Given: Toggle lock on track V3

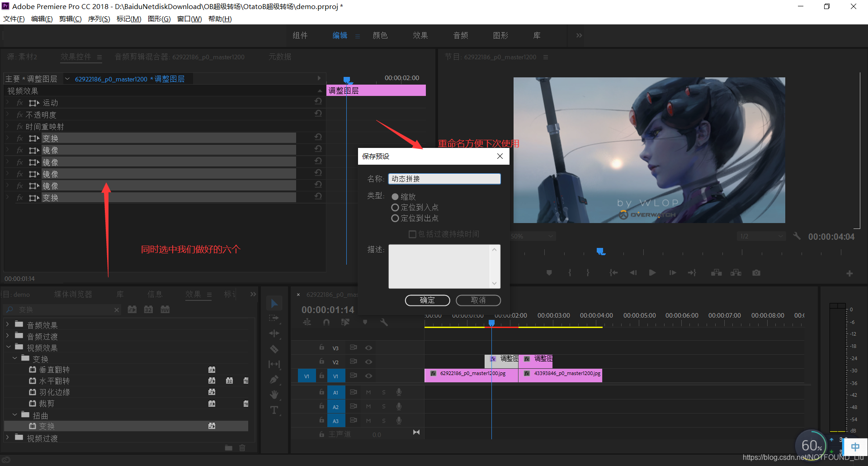Looking at the screenshot, I should pos(321,347).
